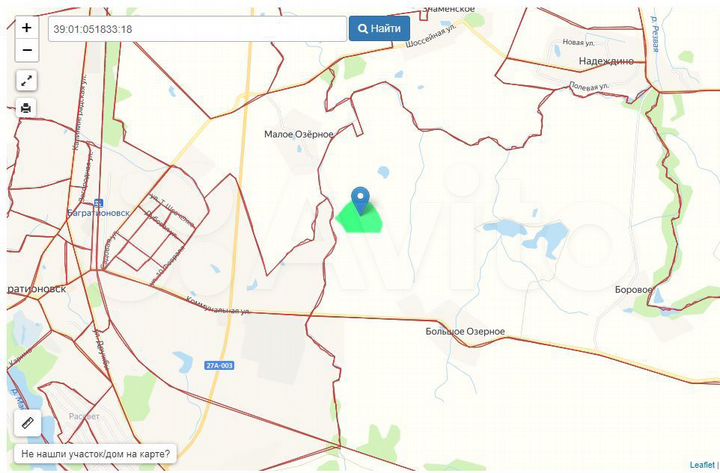720x473 pixels.
Task: Zoom in on the map
Action: [x=26, y=28]
